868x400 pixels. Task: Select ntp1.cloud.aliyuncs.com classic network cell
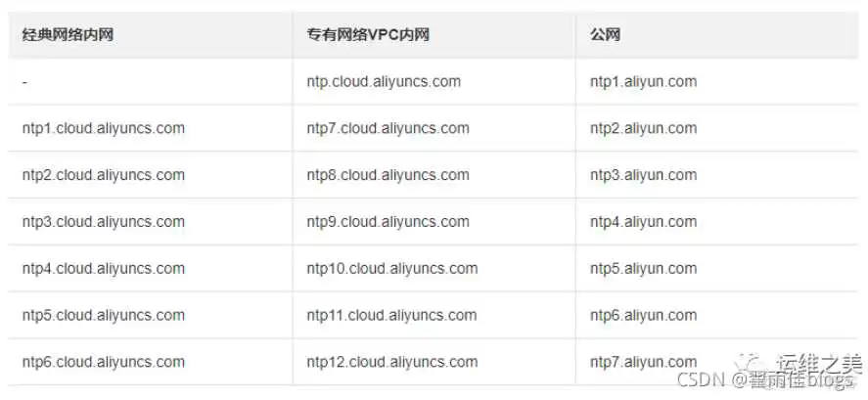(103, 128)
